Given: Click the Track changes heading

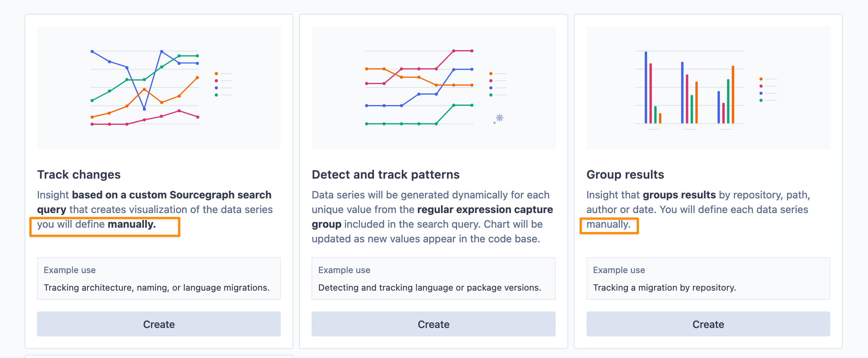Looking at the screenshot, I should (79, 175).
